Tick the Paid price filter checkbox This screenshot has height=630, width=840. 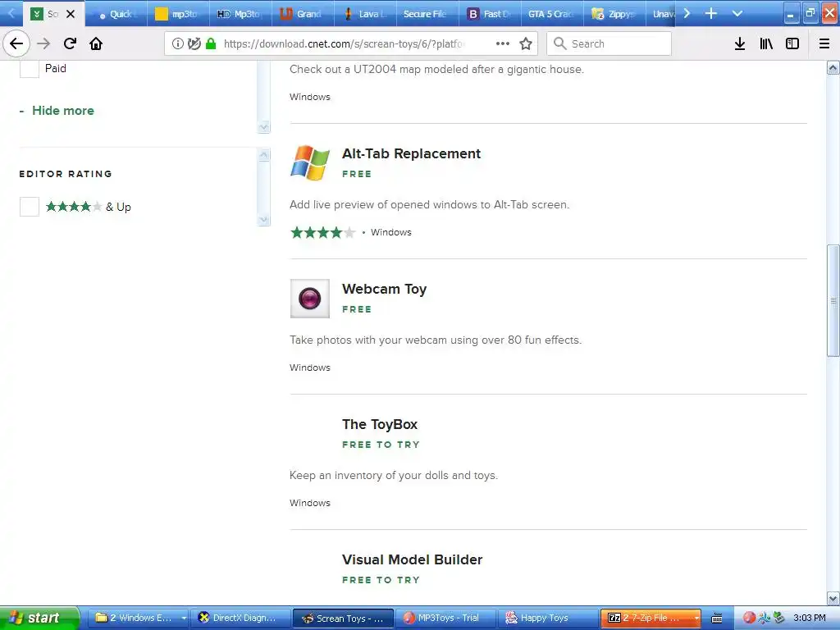coord(30,69)
